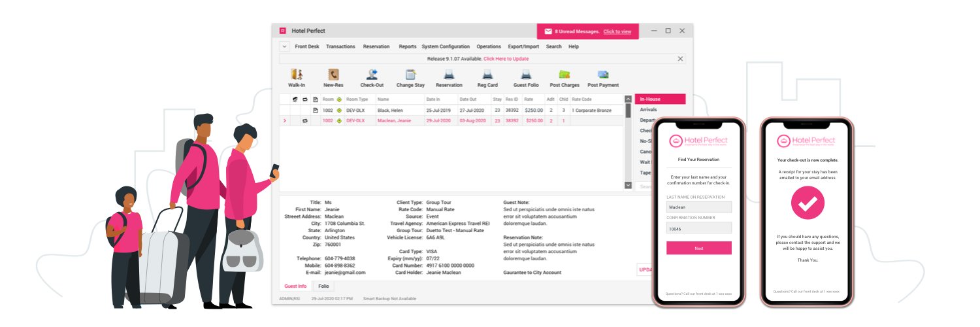Click the Confirmation Number input field
The height and width of the screenshot is (327, 980).
pos(698,230)
